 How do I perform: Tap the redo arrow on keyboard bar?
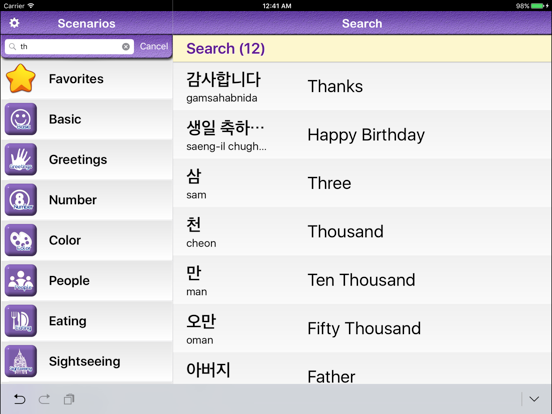pyautogui.click(x=44, y=399)
